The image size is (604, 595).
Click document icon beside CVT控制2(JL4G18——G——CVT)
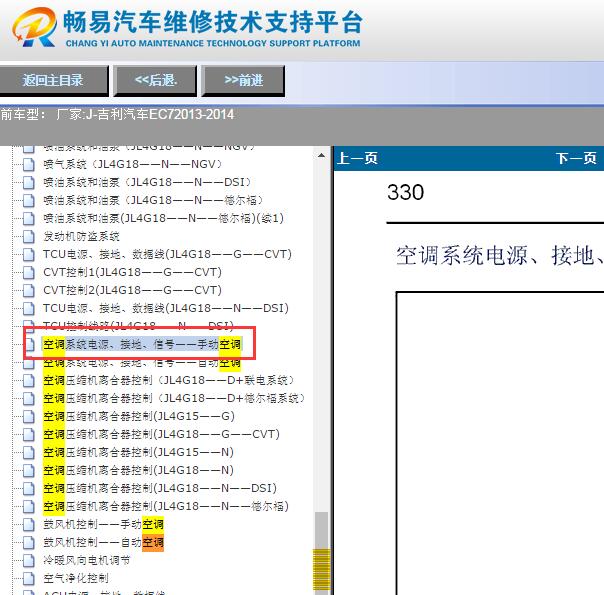point(29,290)
